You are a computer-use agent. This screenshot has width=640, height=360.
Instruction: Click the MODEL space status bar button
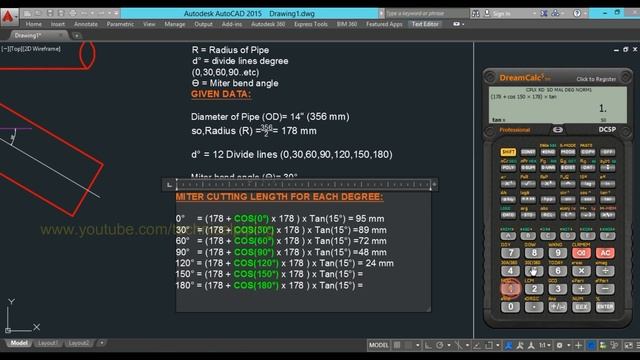[378, 345]
